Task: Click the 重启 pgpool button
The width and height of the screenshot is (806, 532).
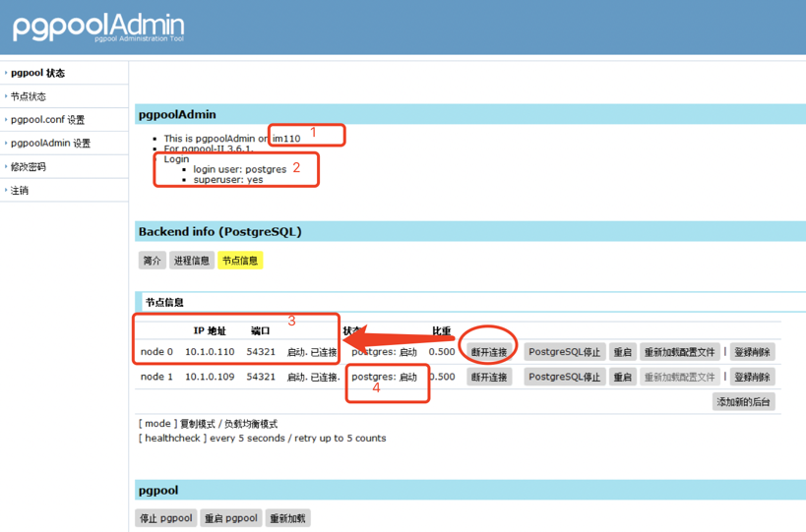Action: click(231, 518)
